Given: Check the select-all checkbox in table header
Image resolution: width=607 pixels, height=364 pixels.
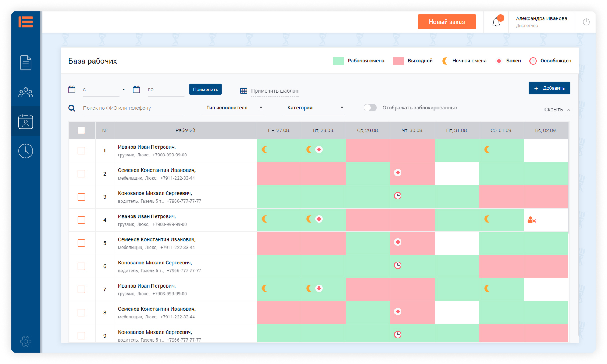Looking at the screenshot, I should tap(81, 130).
